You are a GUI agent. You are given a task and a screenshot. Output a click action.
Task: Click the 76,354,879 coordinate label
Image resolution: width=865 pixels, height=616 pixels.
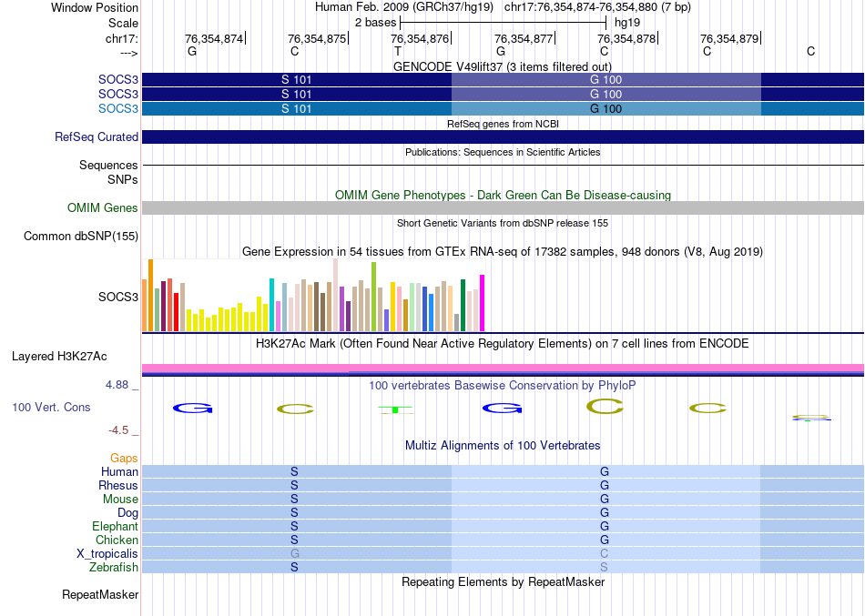[x=729, y=38]
